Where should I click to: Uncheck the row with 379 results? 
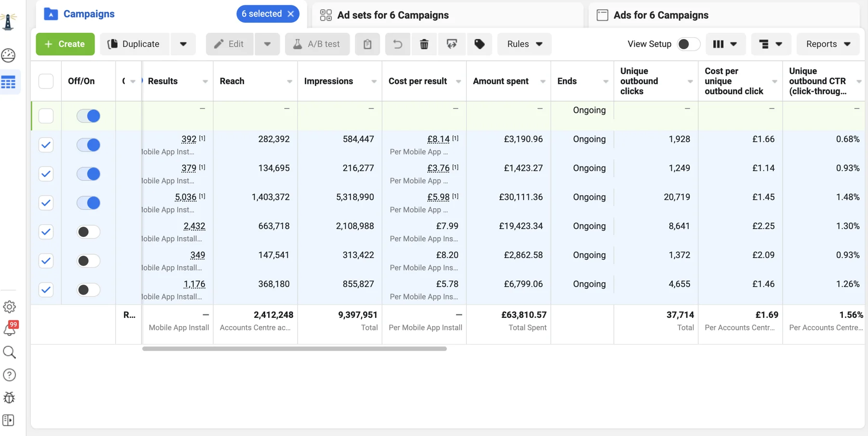46,174
